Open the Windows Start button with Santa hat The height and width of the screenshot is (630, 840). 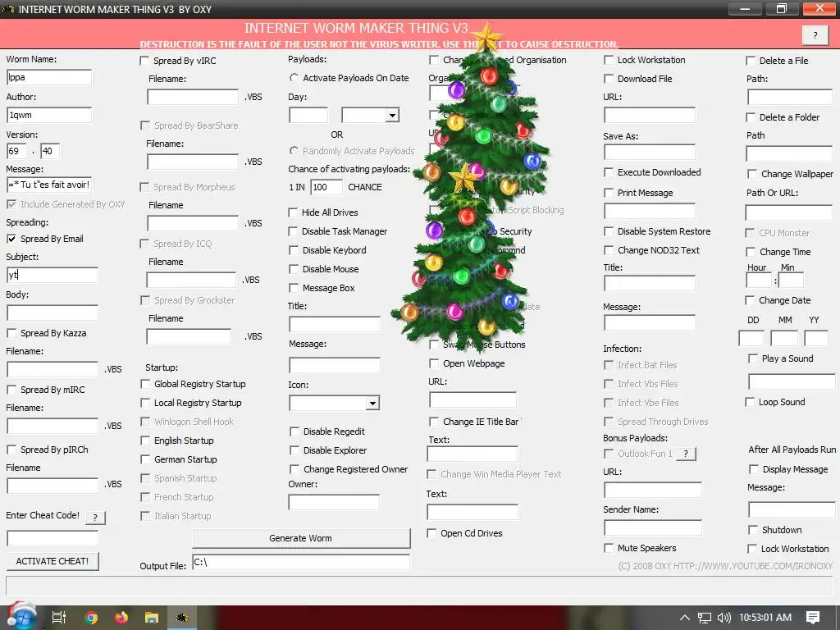click(x=21, y=616)
